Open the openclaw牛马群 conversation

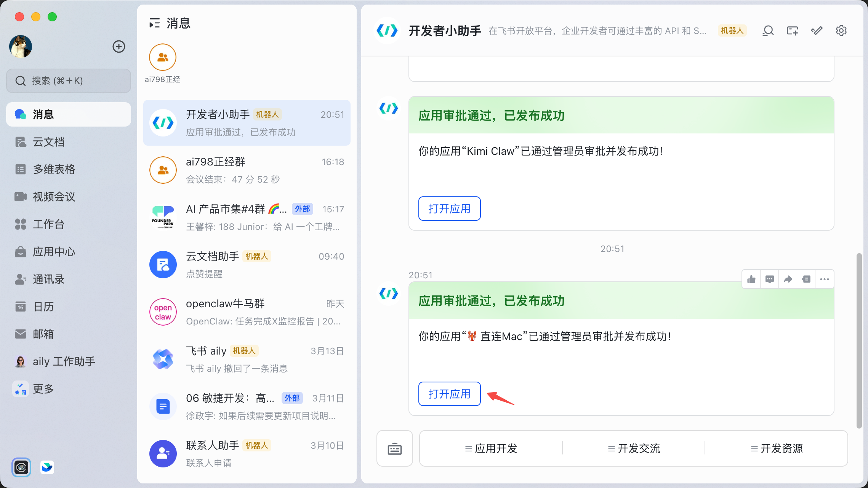click(247, 312)
